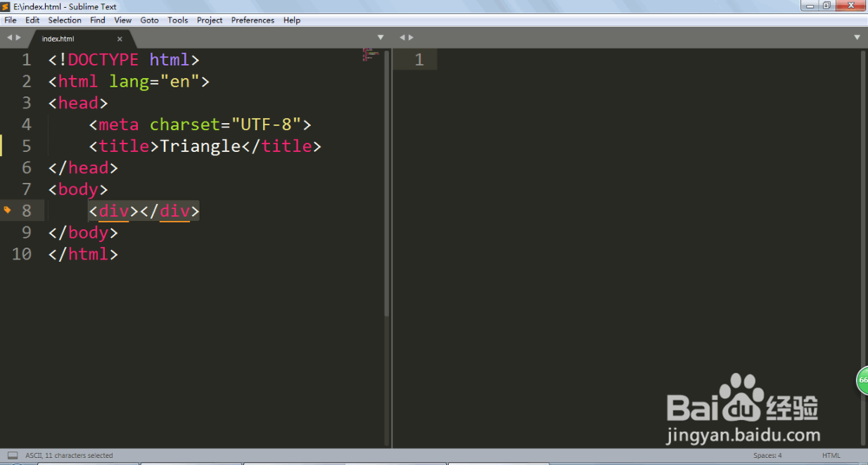The width and height of the screenshot is (868, 465).
Task: Go to next tab in right pane
Action: click(411, 37)
